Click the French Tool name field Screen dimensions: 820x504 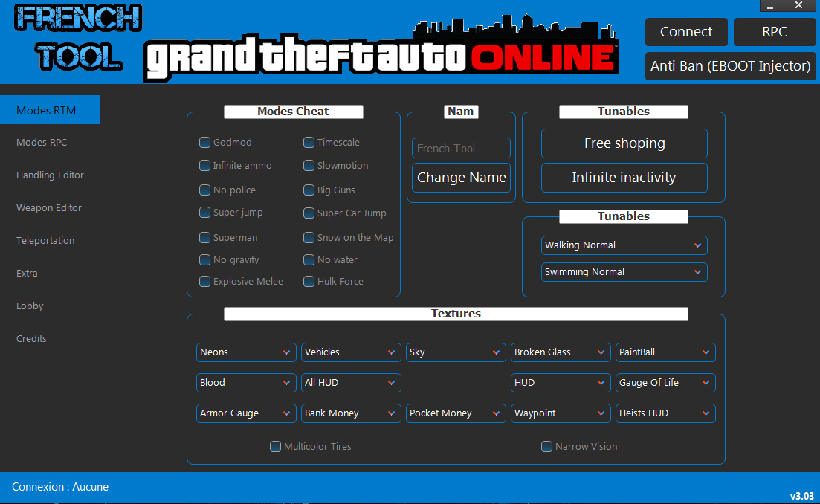[x=461, y=148]
